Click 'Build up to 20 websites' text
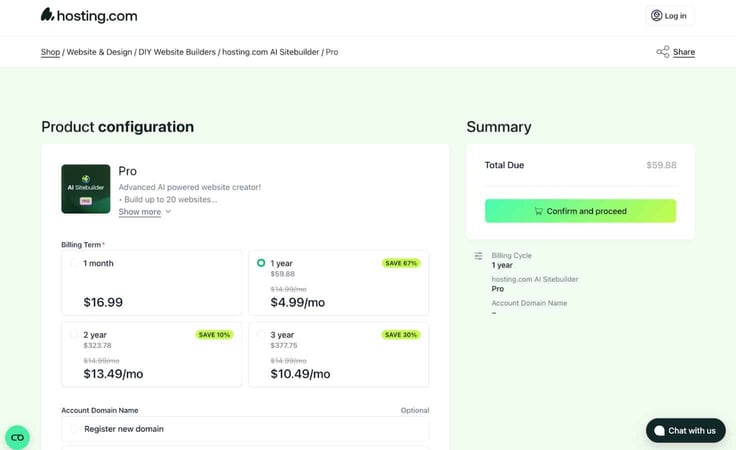Viewport: 736px width, 450px height. pyautogui.click(x=168, y=199)
